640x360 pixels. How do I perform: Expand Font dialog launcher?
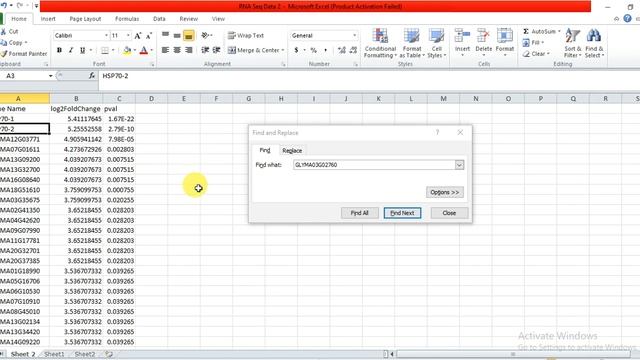[152, 64]
